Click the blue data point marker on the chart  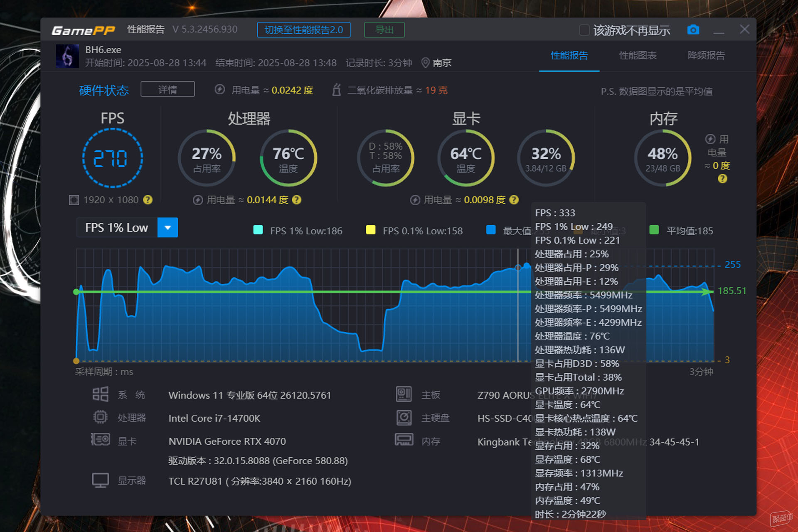tap(527, 266)
